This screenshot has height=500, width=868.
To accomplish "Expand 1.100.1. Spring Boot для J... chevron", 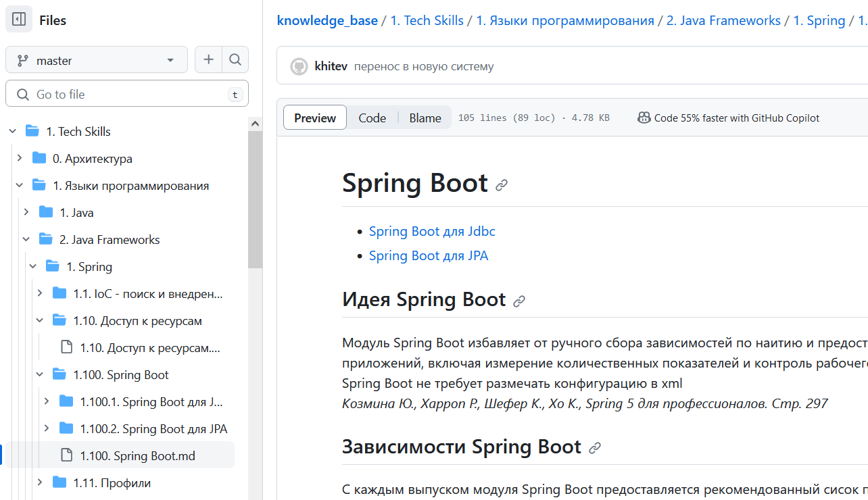I will (x=46, y=401).
